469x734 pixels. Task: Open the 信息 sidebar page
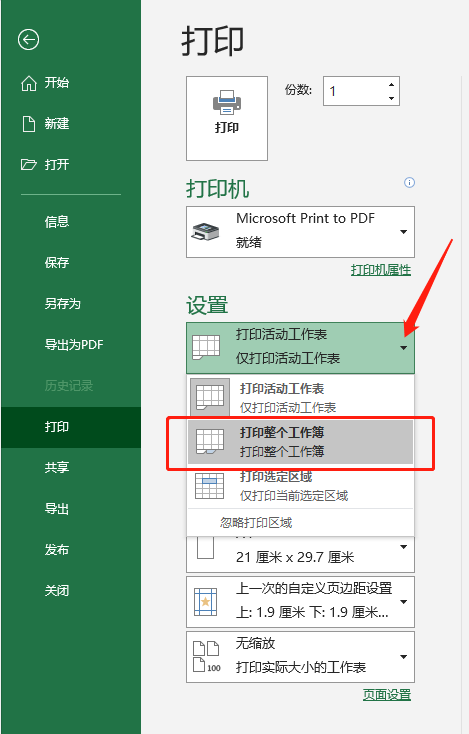(x=57, y=221)
